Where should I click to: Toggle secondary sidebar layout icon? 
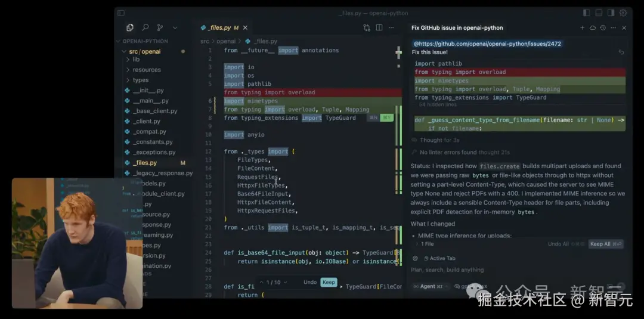611,13
